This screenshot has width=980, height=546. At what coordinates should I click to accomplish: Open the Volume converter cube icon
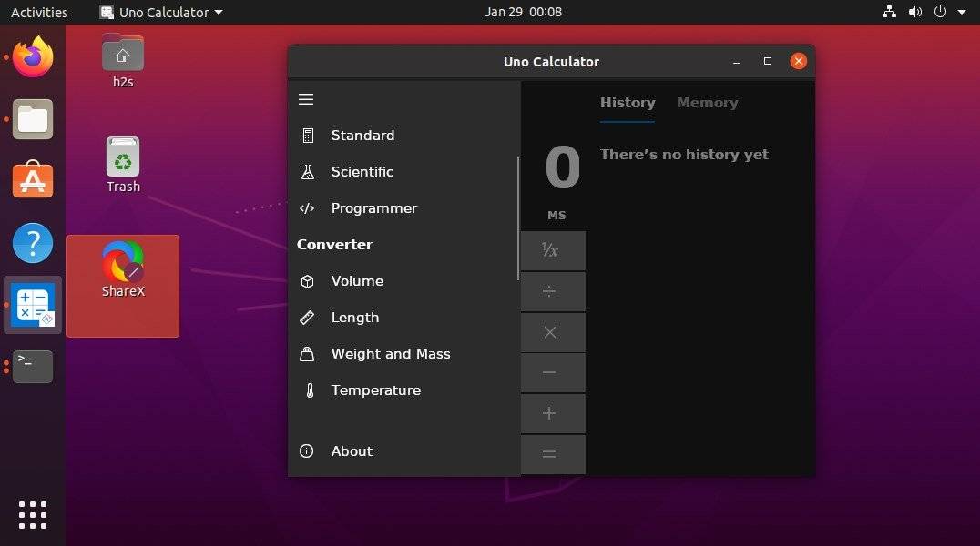[307, 280]
